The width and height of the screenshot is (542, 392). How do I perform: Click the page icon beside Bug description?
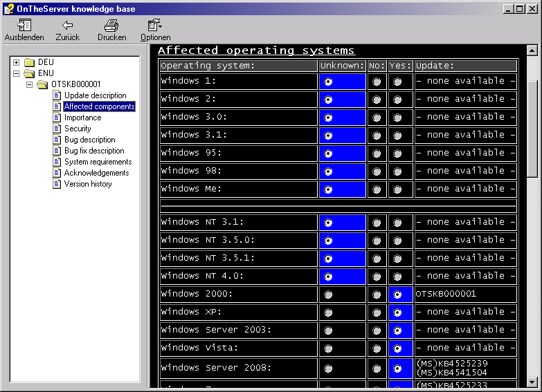pyautogui.click(x=57, y=140)
